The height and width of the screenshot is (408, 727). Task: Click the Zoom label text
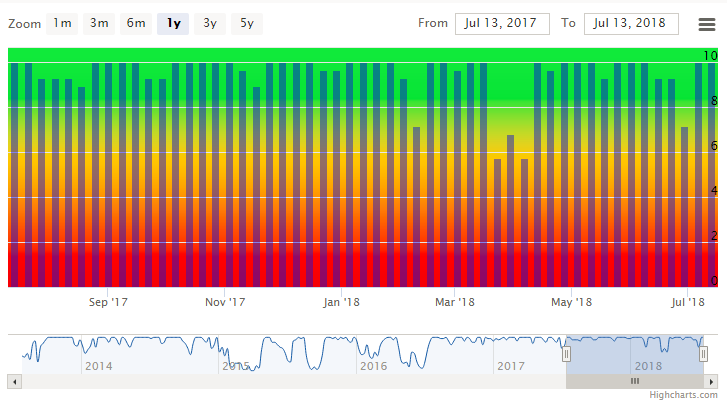25,24
